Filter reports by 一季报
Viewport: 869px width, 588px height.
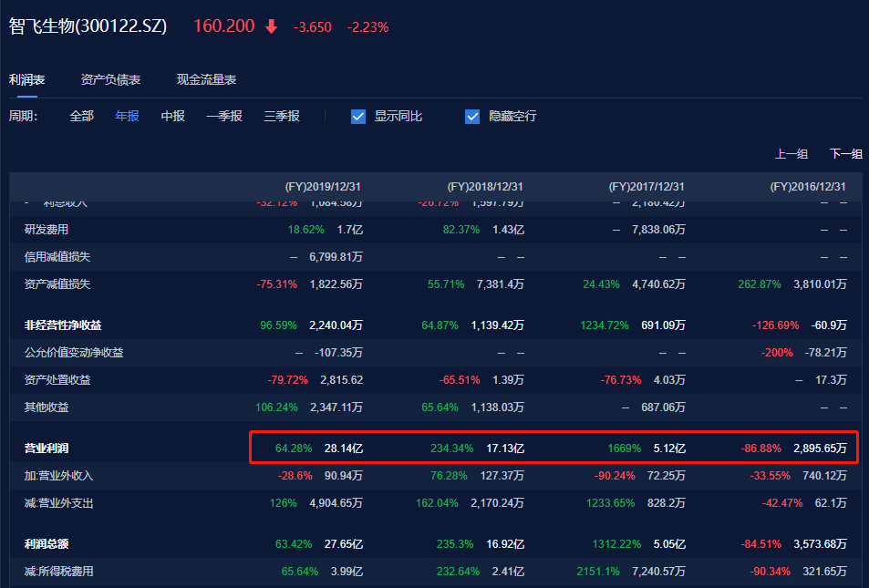coord(223,117)
